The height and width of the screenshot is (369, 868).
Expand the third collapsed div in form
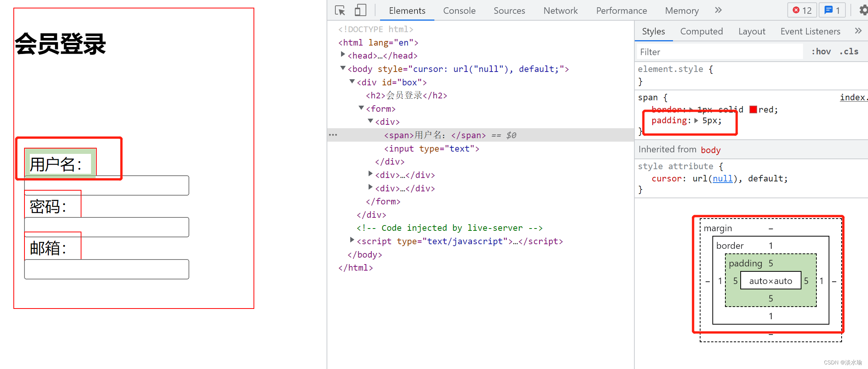(371, 188)
